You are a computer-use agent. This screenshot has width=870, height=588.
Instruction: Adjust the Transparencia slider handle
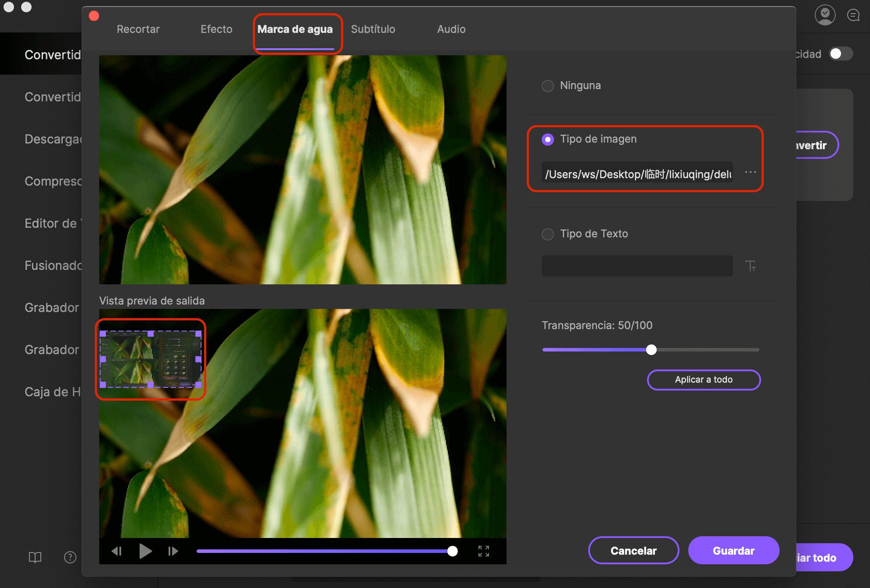[x=651, y=350]
